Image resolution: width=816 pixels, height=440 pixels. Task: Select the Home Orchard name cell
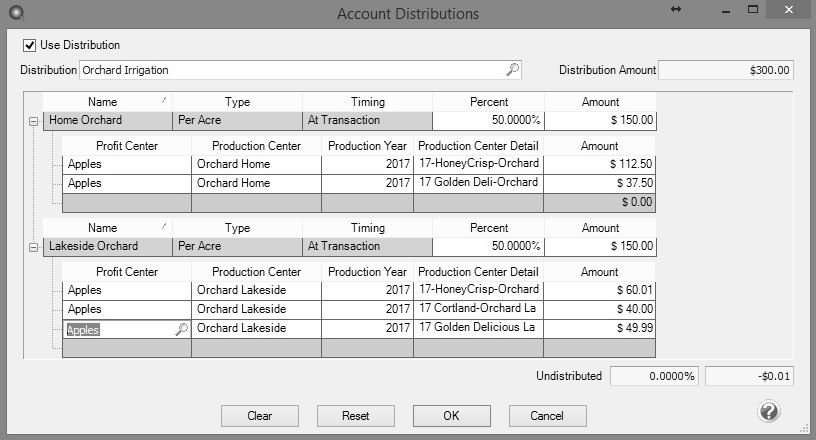(107, 121)
